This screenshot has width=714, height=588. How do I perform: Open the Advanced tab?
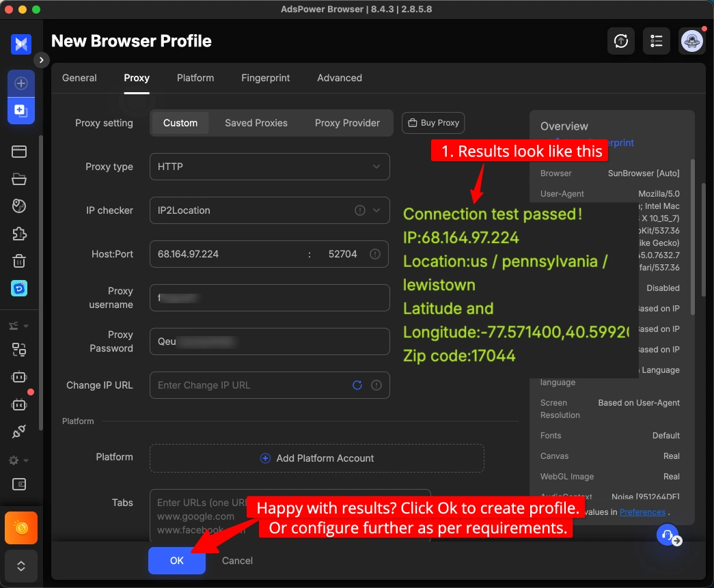[340, 78]
